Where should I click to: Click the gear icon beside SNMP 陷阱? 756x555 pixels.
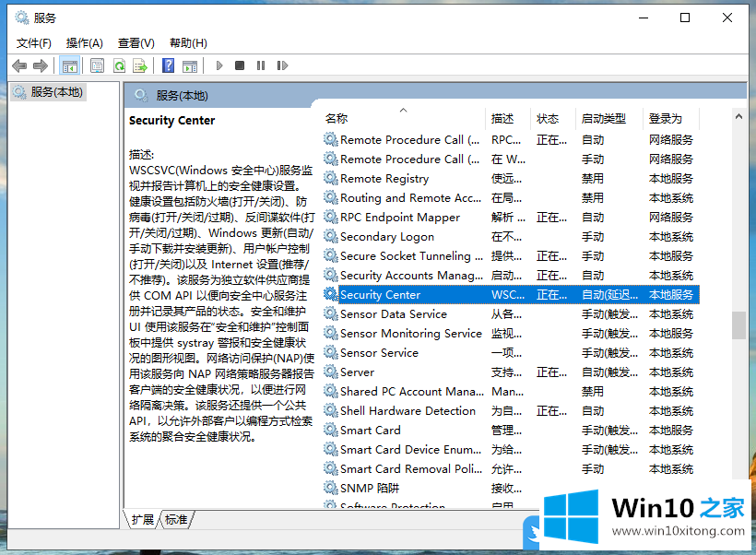(x=330, y=488)
